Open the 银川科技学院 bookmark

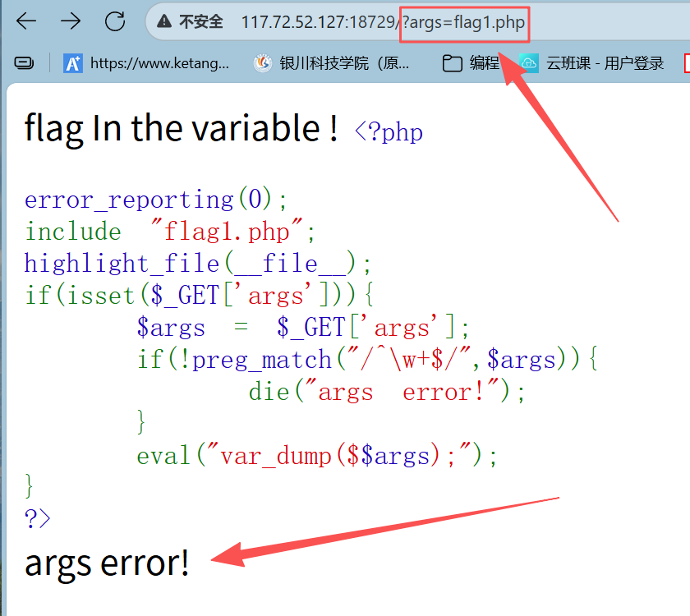[332, 63]
